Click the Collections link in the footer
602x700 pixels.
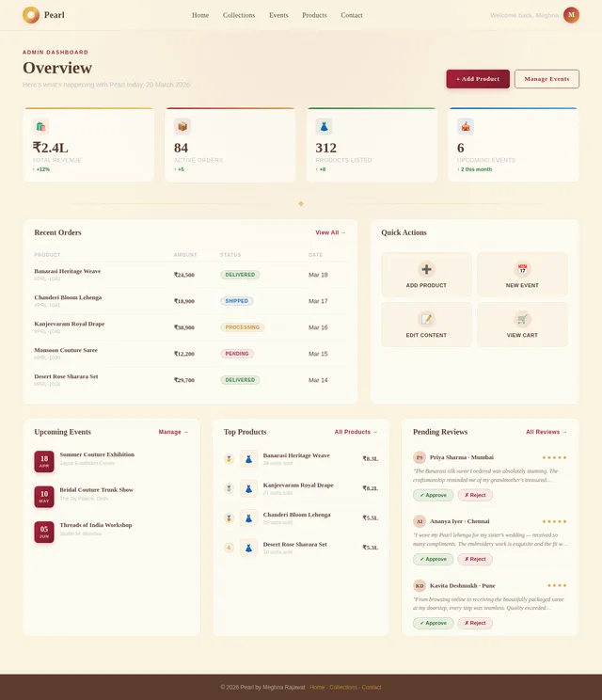[x=343, y=687]
